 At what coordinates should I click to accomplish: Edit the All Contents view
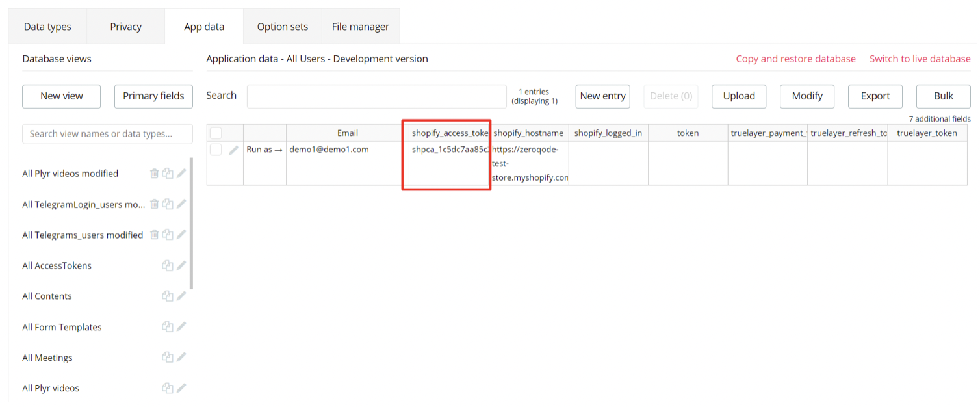181,296
